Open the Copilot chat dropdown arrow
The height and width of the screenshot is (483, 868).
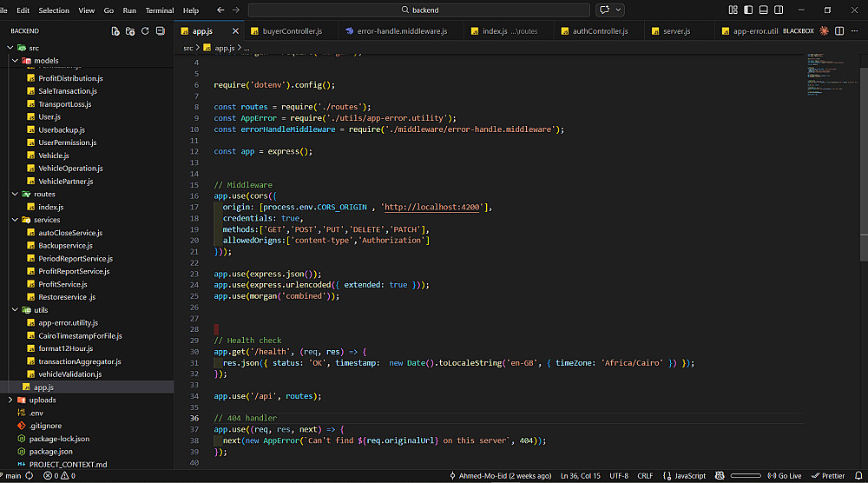pos(619,10)
